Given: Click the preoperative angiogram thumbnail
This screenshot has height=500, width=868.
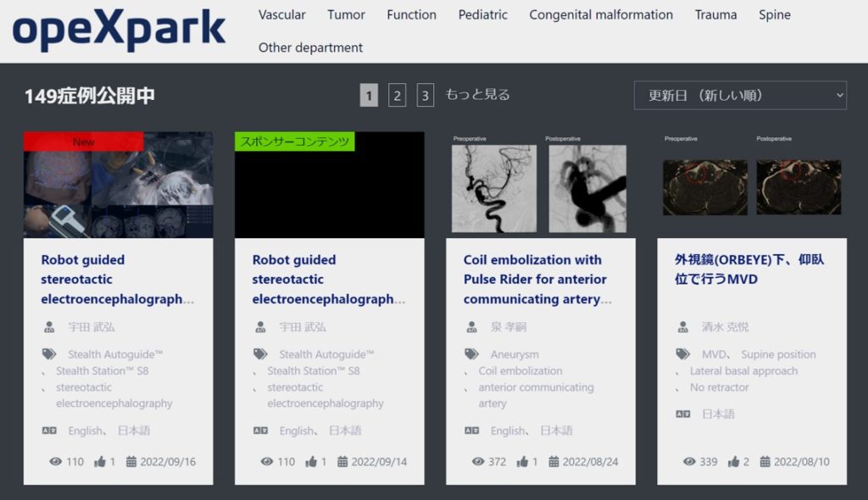Looking at the screenshot, I should click(x=494, y=188).
